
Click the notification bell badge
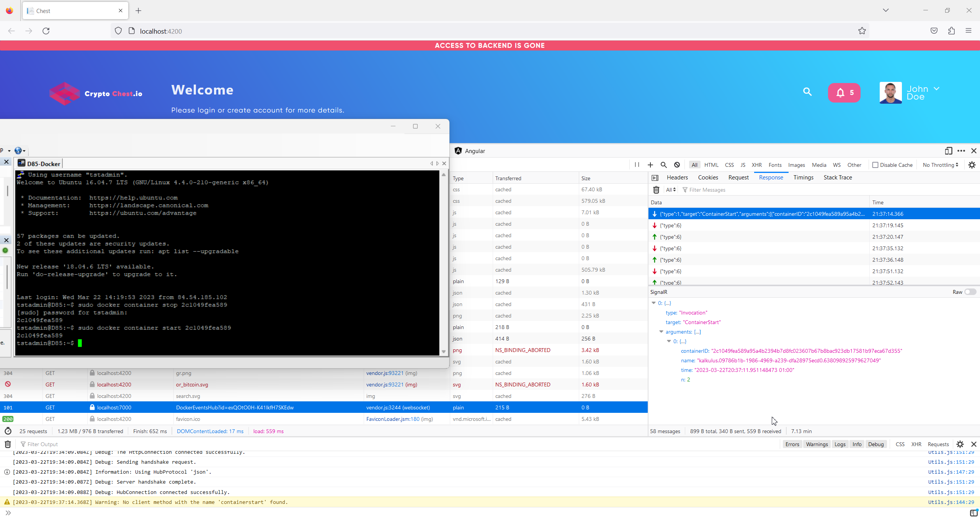844,93
